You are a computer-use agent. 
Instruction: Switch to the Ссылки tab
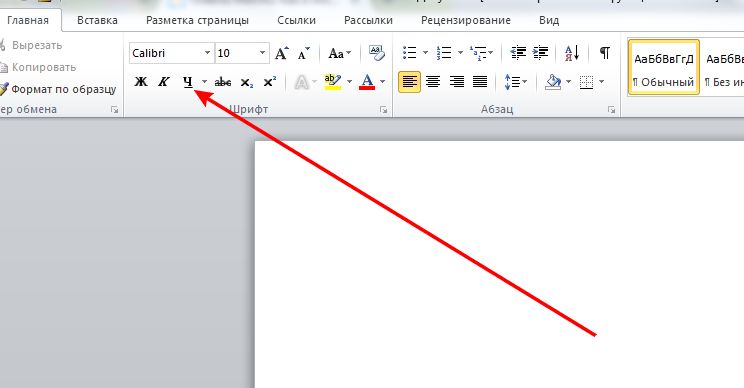297,20
